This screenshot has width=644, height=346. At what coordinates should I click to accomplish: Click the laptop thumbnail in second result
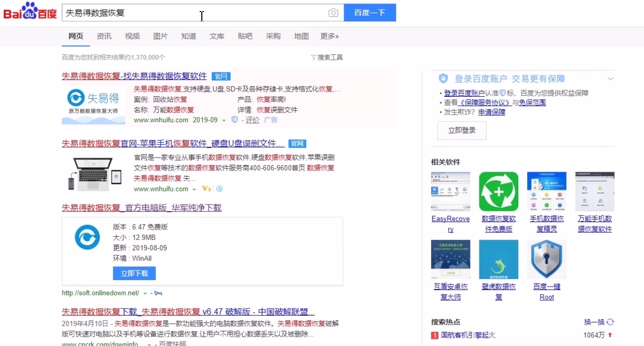tap(94, 174)
